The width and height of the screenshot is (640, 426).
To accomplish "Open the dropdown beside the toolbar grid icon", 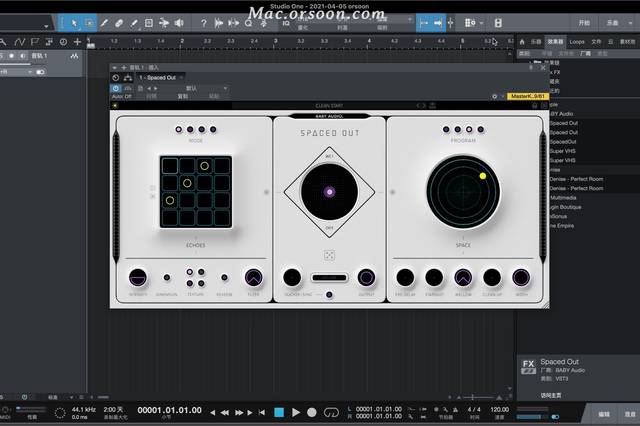I will pos(482,23).
